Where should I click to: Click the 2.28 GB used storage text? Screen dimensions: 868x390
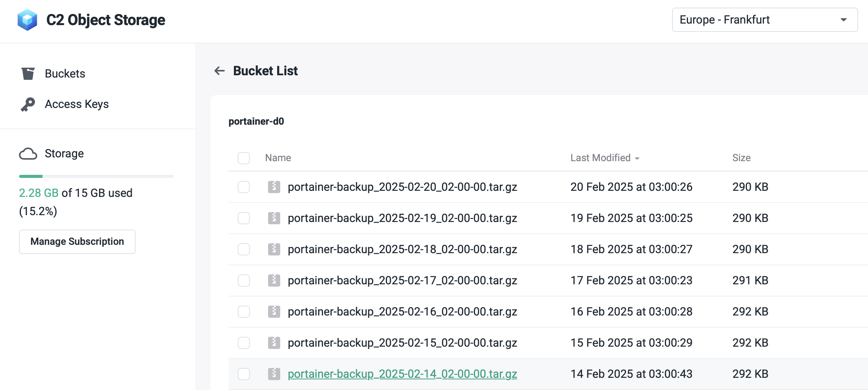pos(39,193)
